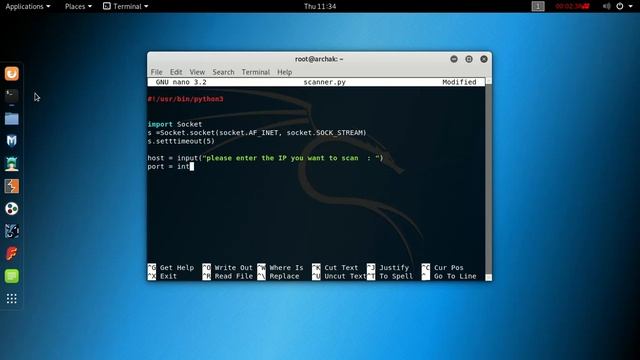Image resolution: width=640 pixels, height=360 pixels.
Task: Click 'GNU nano 3.2' header text
Action: (x=181, y=82)
